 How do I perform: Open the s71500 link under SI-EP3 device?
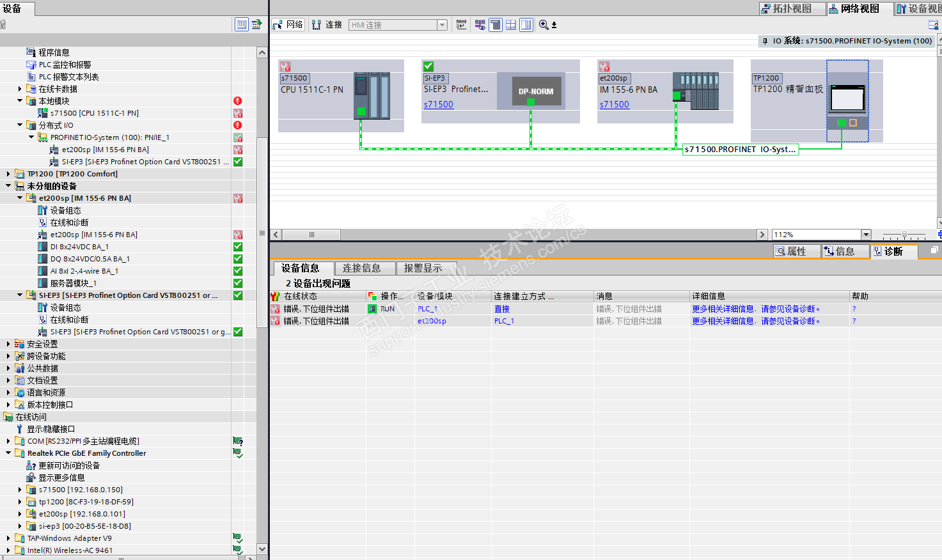pos(439,104)
